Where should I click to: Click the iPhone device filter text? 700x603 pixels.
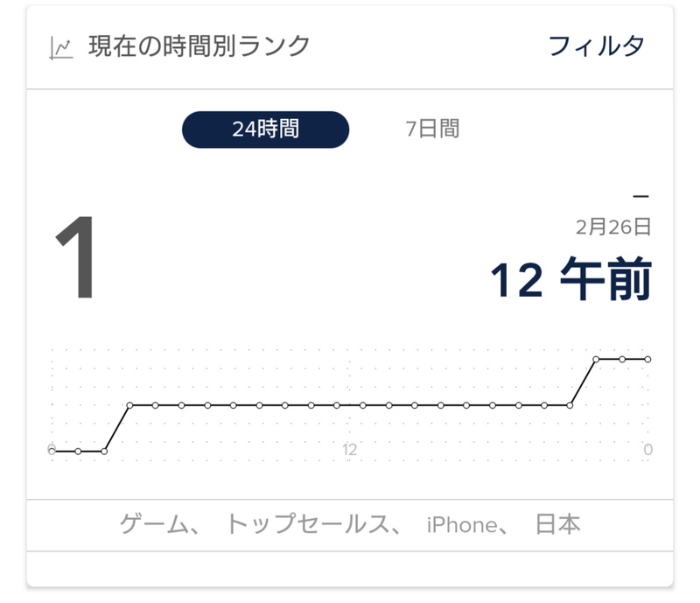pyautogui.click(x=462, y=525)
